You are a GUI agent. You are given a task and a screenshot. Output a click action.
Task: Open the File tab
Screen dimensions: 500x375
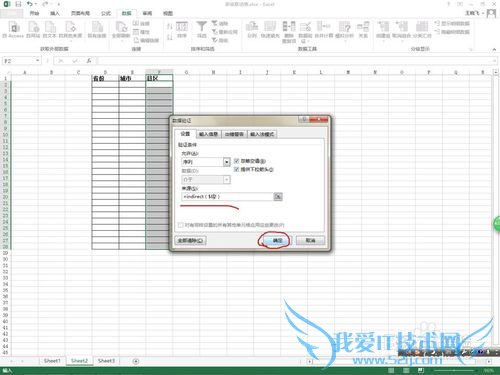coord(11,13)
